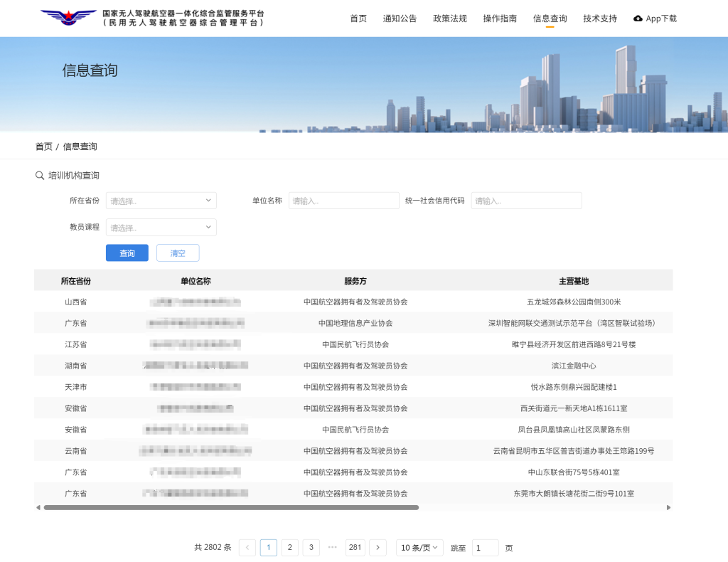
Task: Click the 清空 reset button
Action: (x=178, y=253)
